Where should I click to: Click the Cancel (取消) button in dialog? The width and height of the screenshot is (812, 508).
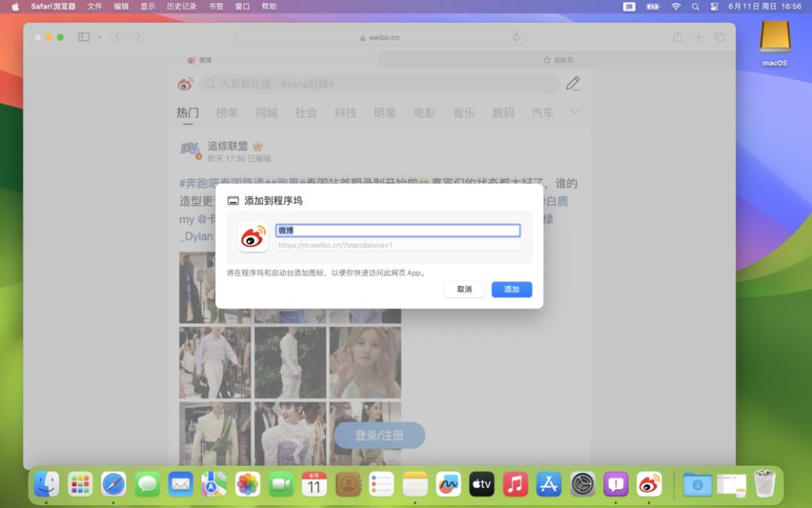pos(464,290)
